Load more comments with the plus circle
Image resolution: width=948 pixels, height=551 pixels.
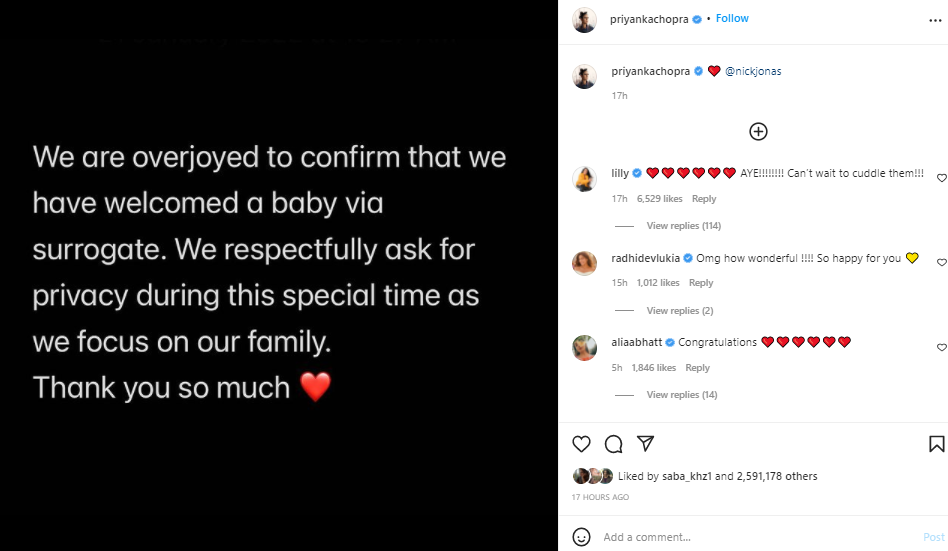(x=758, y=131)
